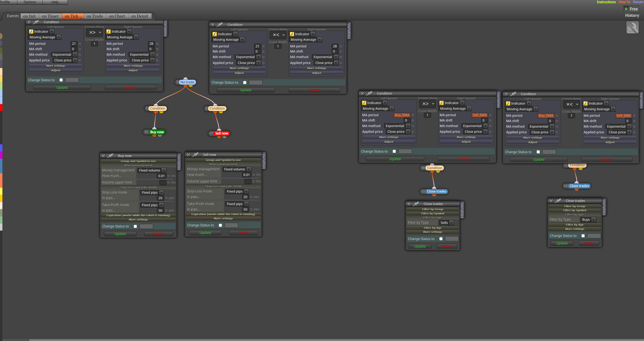Image resolution: width=644 pixels, height=341 pixels.
Task: Select the Close trades block numbered 13
Action: point(437,191)
